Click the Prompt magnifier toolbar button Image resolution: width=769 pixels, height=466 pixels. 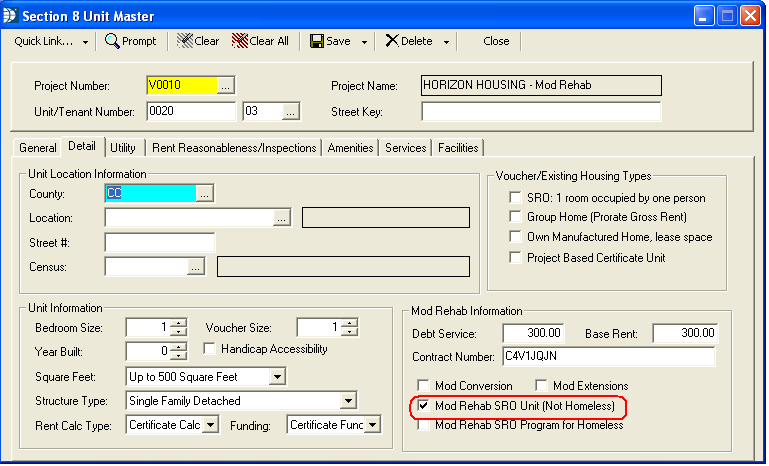(x=130, y=41)
